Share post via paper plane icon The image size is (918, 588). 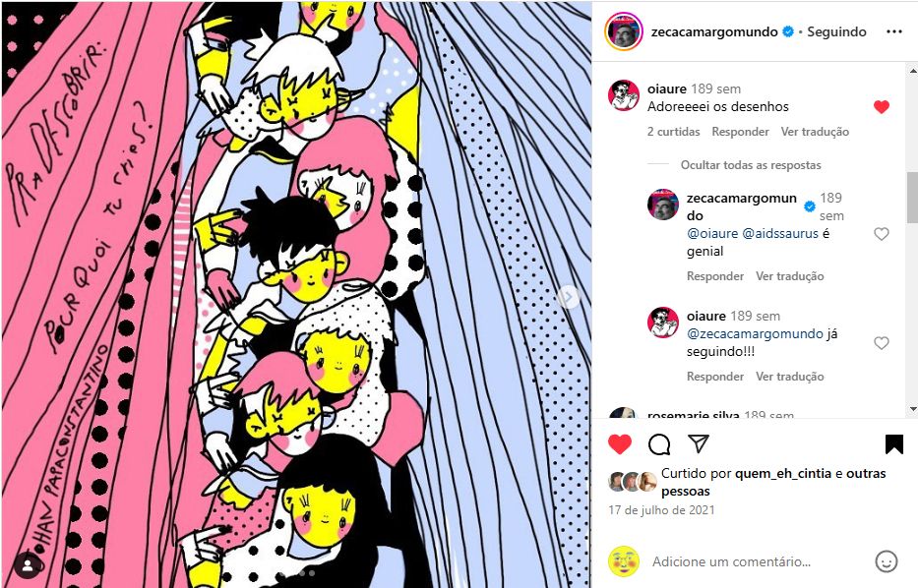[699, 443]
